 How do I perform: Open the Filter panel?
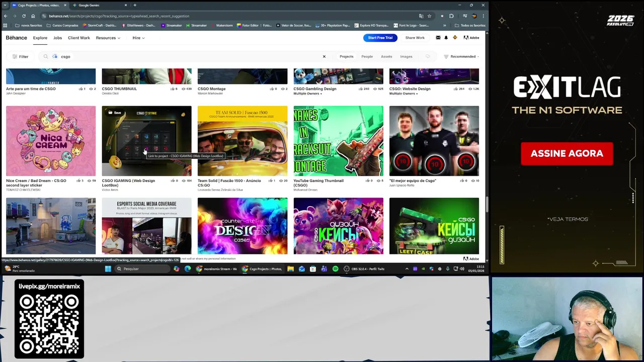coord(20,57)
